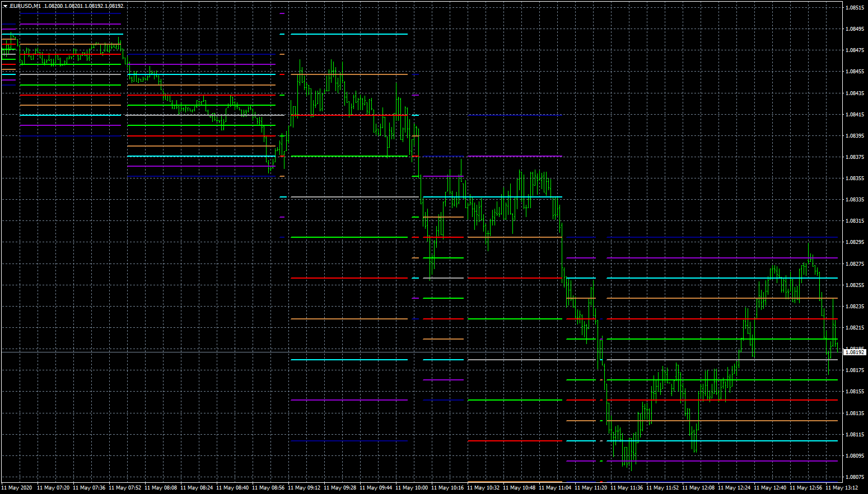Click price axis label 1.08315
The height and width of the screenshot is (494, 868).
pos(855,221)
